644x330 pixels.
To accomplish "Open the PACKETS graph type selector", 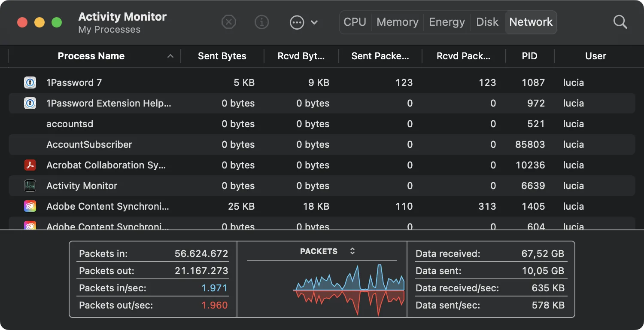I will pos(352,251).
